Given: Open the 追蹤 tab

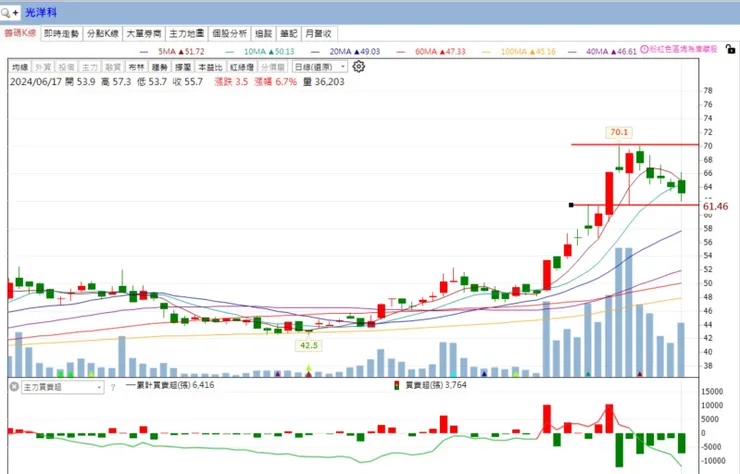Looking at the screenshot, I should tap(263, 34).
